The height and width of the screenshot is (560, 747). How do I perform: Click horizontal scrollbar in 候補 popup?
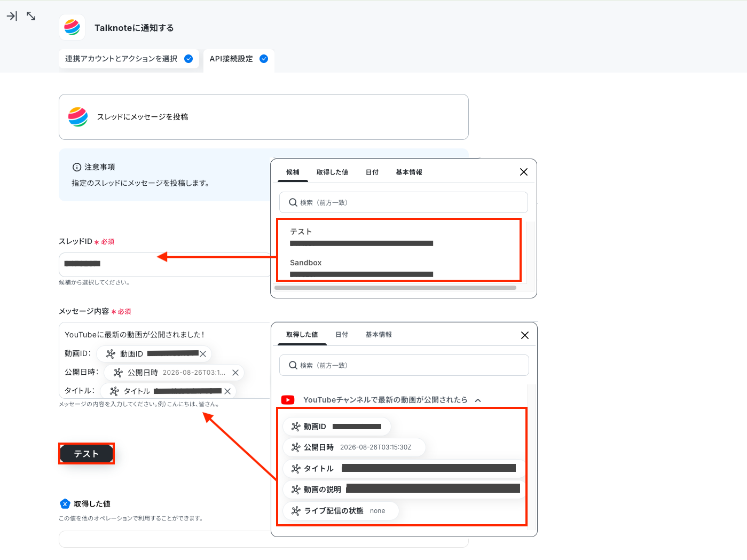(x=395, y=288)
